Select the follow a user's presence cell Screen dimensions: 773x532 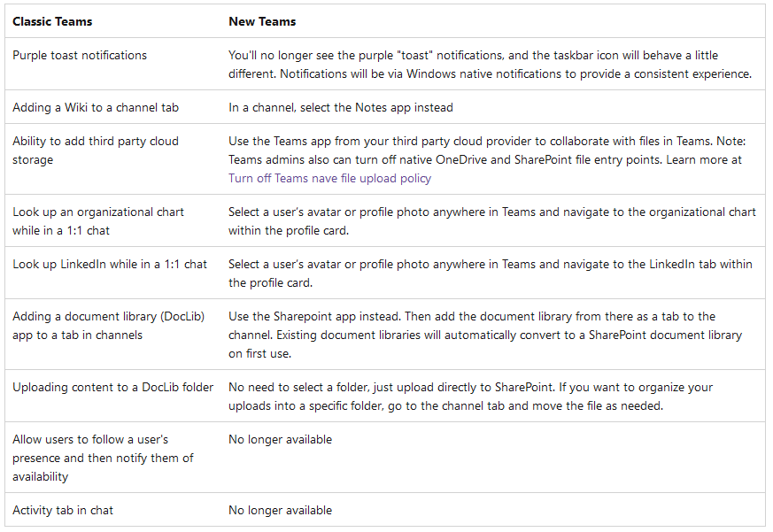click(103, 458)
